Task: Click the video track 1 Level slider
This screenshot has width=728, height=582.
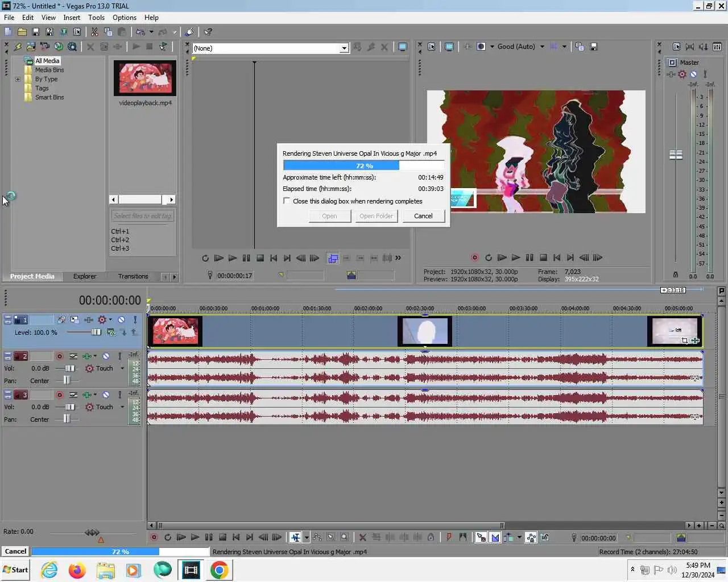Action: (96, 332)
